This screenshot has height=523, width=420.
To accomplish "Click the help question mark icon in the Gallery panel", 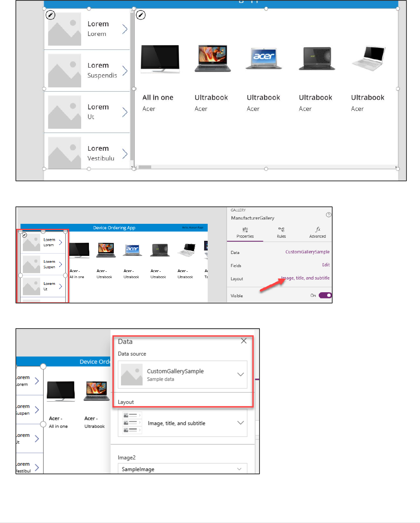I will coord(329,215).
